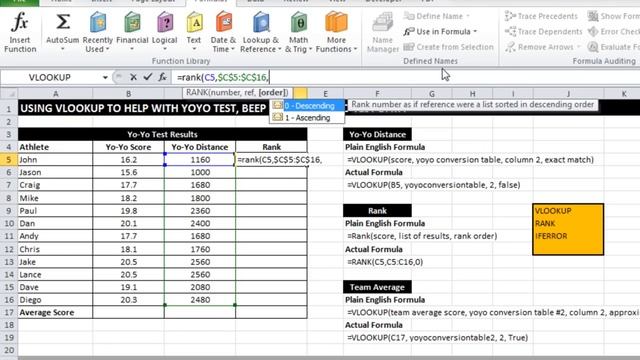The image size is (640, 360).
Task: Open the Insert Function dialog
Action: click(x=20, y=33)
